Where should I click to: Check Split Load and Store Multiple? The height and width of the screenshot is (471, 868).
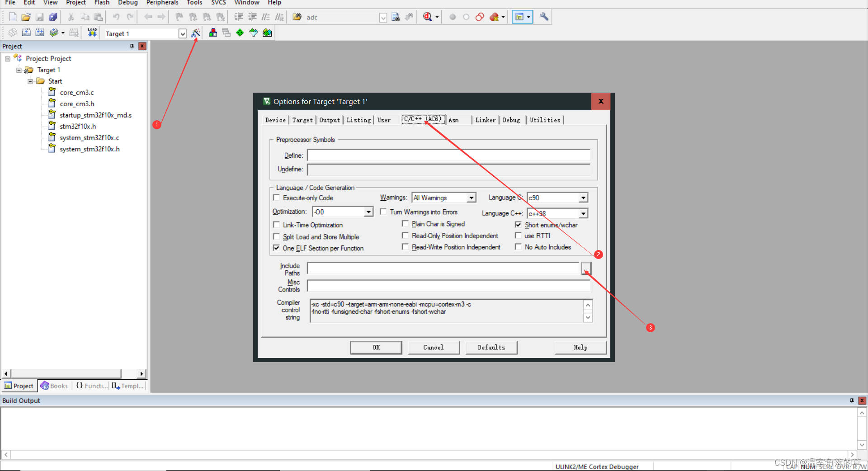click(x=276, y=236)
